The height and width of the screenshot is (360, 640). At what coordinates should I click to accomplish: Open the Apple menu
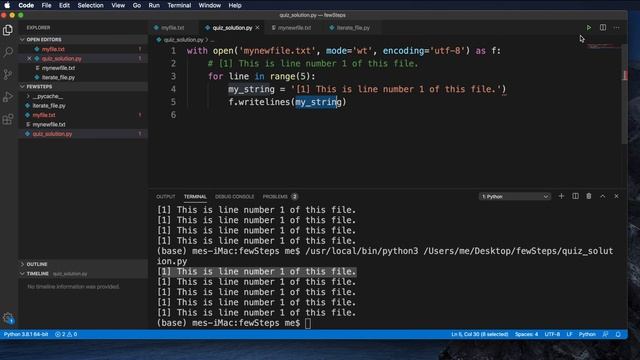7,5
